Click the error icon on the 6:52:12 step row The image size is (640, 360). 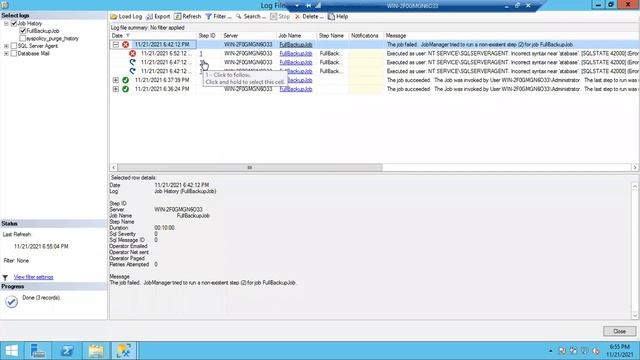(x=133, y=53)
